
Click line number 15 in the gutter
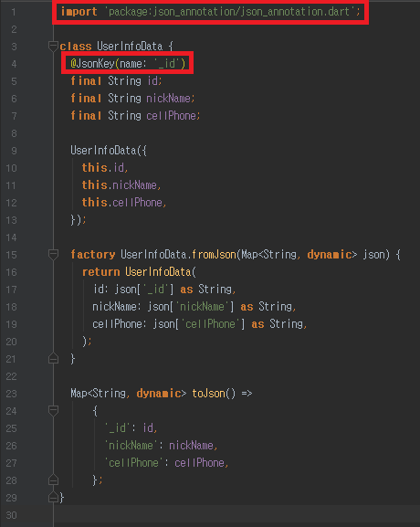[x=11, y=255]
